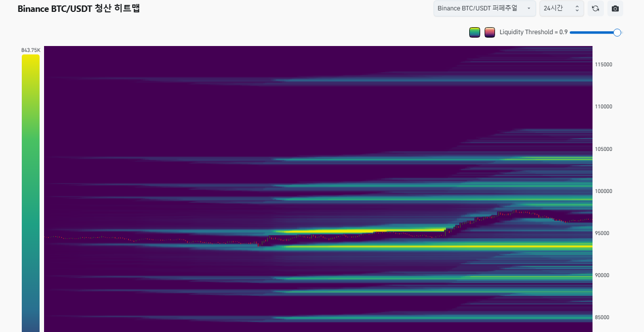Select the pink-purple magma color scheme swatch

point(490,32)
